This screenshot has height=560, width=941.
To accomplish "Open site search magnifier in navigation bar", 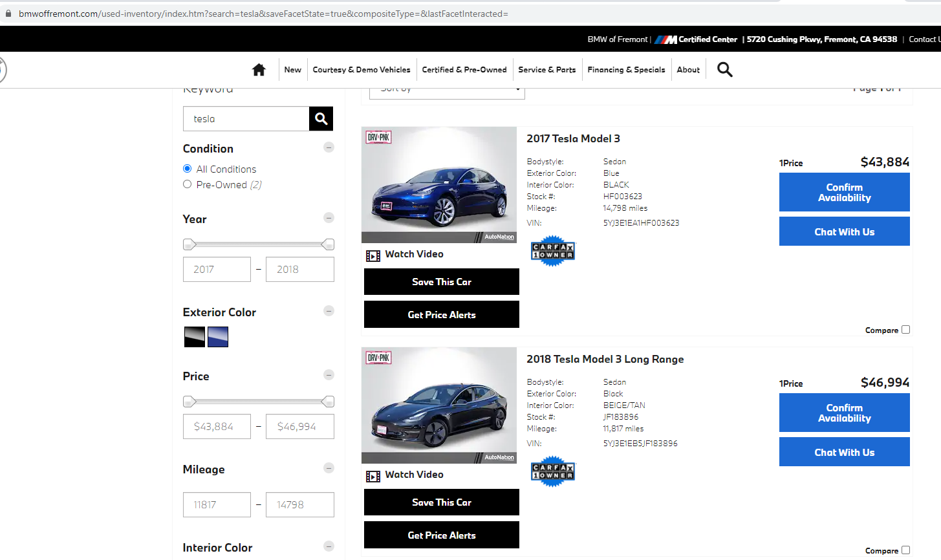I will tap(724, 70).
